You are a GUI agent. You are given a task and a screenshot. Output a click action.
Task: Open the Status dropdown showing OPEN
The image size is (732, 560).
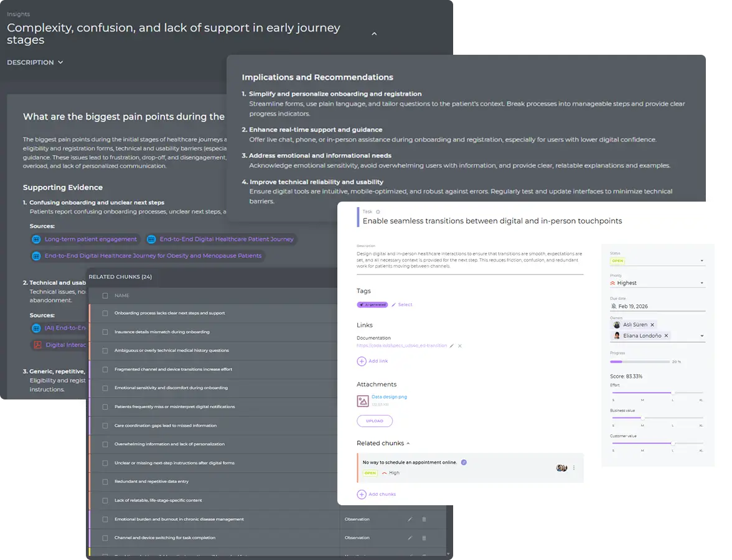pos(702,261)
